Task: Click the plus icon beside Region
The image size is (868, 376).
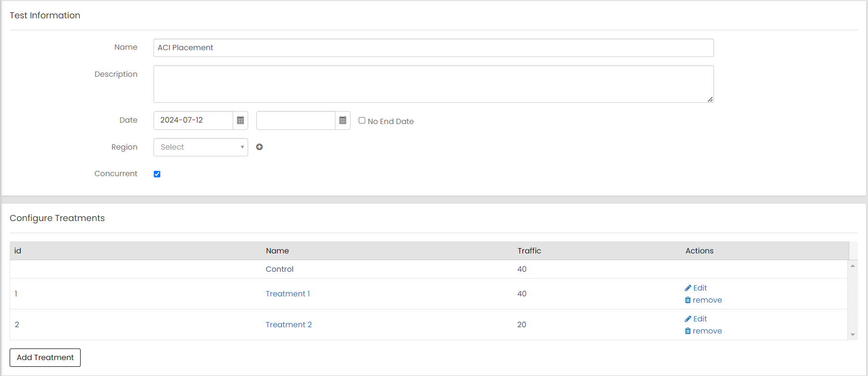Action: (x=259, y=147)
